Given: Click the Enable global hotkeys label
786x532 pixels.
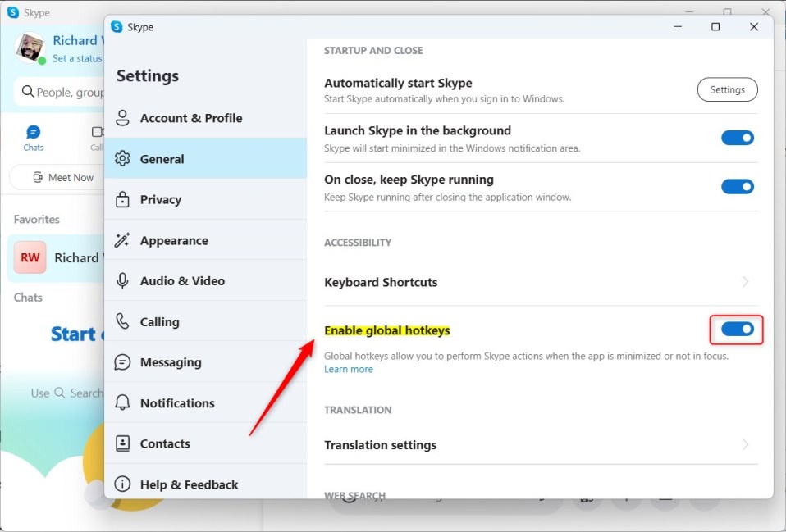Looking at the screenshot, I should point(387,330).
